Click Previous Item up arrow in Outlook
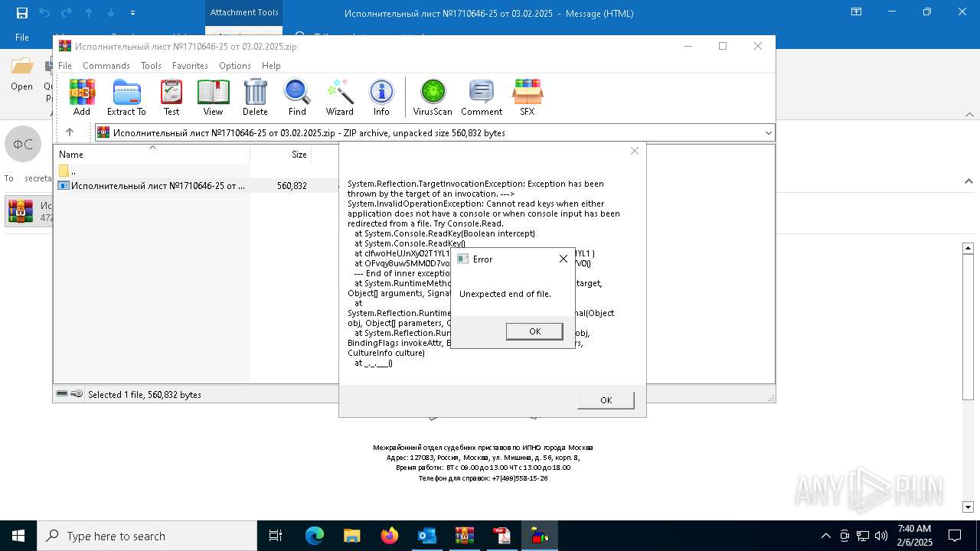Image resolution: width=980 pixels, height=551 pixels. coord(89,12)
